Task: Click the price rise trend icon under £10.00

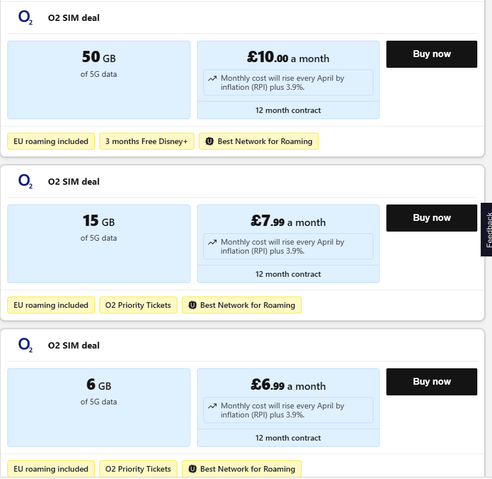Action: 212,79
